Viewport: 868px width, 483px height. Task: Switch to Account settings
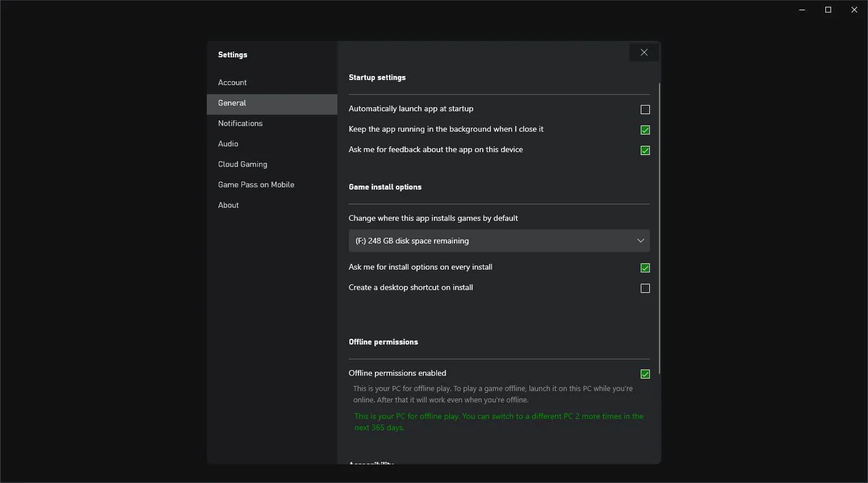232,82
